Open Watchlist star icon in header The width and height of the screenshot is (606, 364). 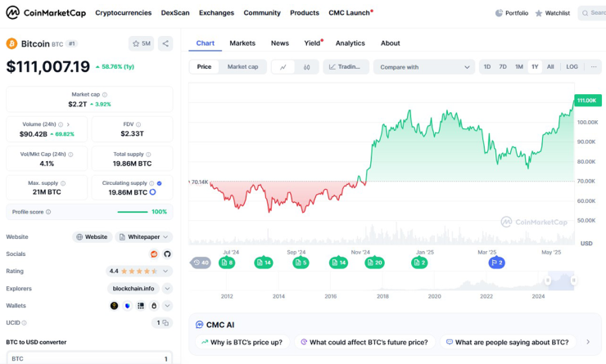pos(539,13)
